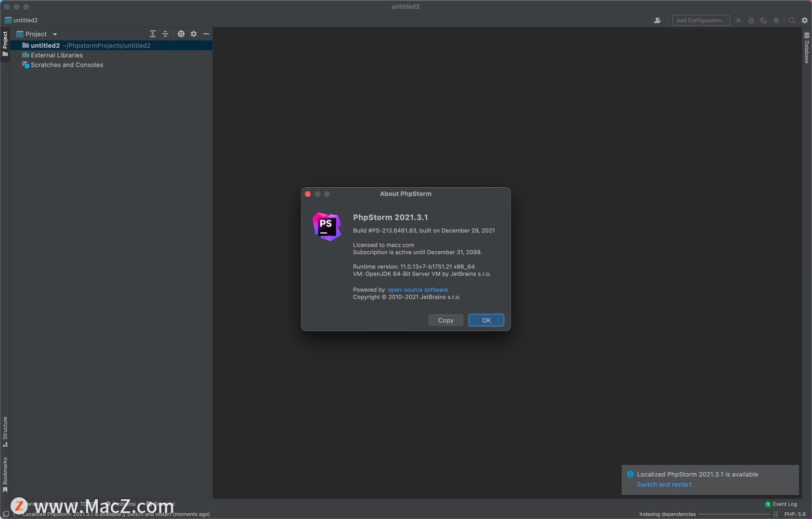Click Select Opened File target icon

coord(181,34)
